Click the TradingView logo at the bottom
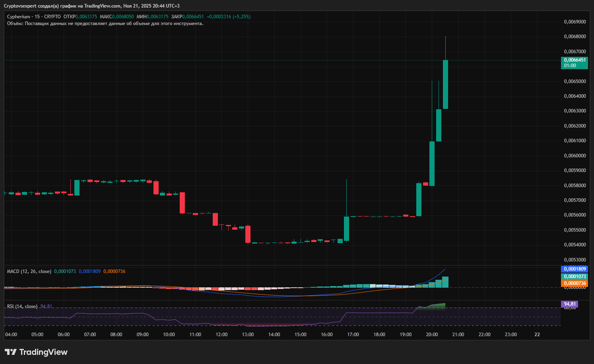The width and height of the screenshot is (594, 364). [36, 352]
